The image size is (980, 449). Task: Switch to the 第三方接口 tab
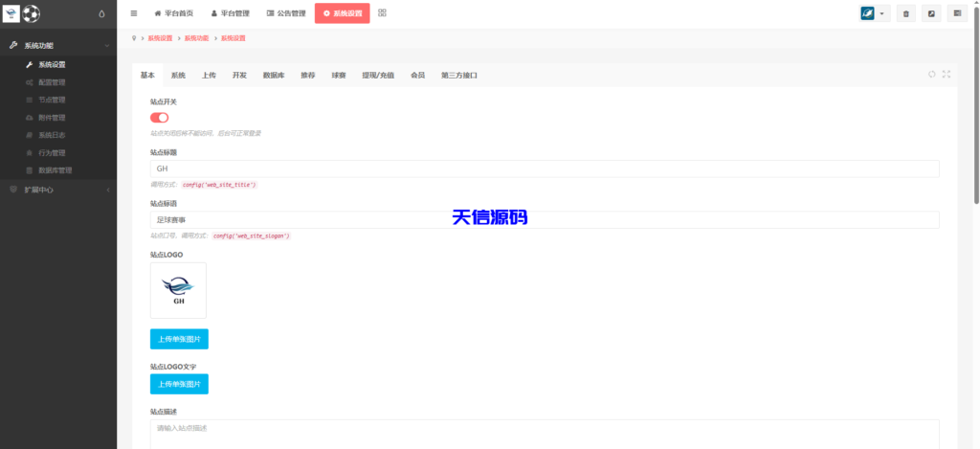[x=459, y=75]
